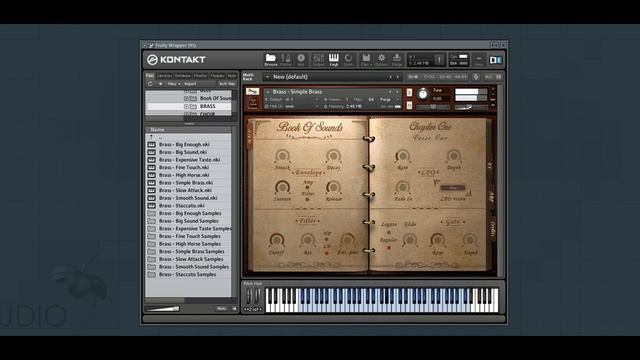640x360 pixels.
Task: Click the up-directory arrow in file list
Action: 151,137
